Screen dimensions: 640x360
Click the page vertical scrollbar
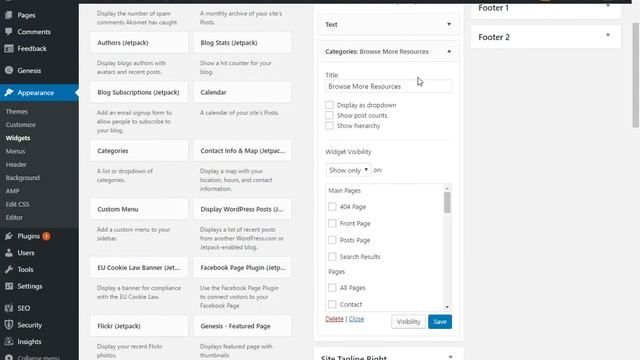click(x=636, y=76)
